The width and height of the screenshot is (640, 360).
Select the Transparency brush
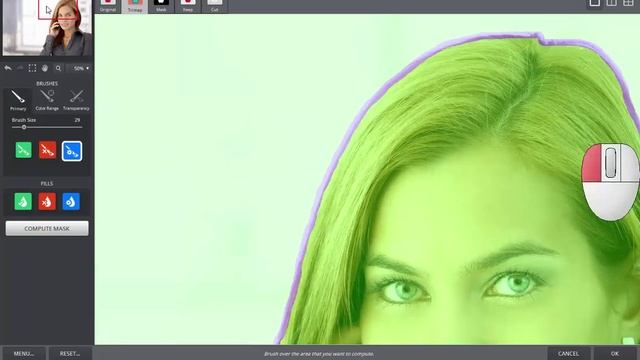point(76,100)
